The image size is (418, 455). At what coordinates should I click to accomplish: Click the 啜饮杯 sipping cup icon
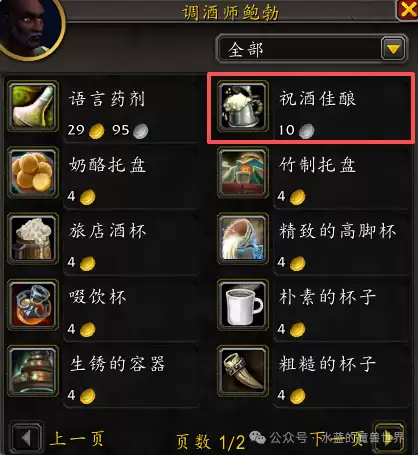(33, 305)
